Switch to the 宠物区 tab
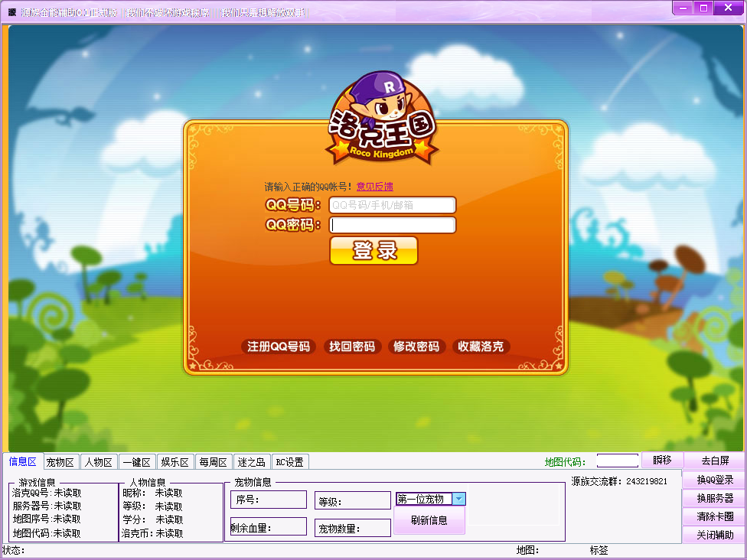747x560 pixels. tap(60, 461)
